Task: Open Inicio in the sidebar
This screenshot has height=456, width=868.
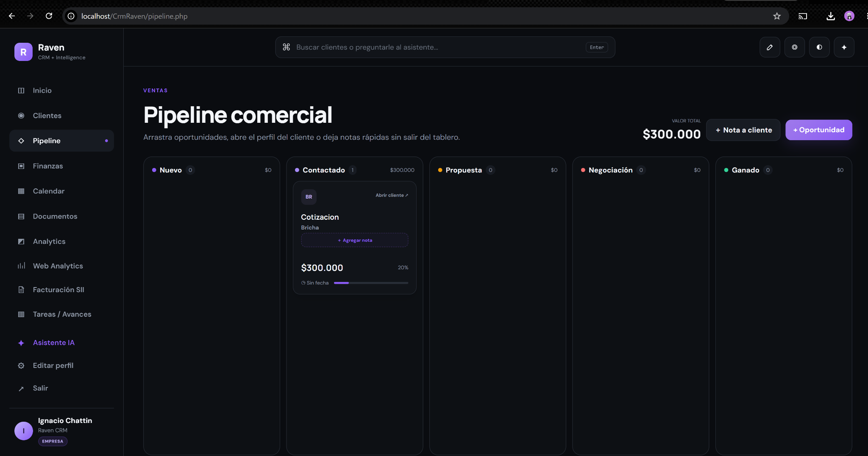Action: click(x=61, y=91)
